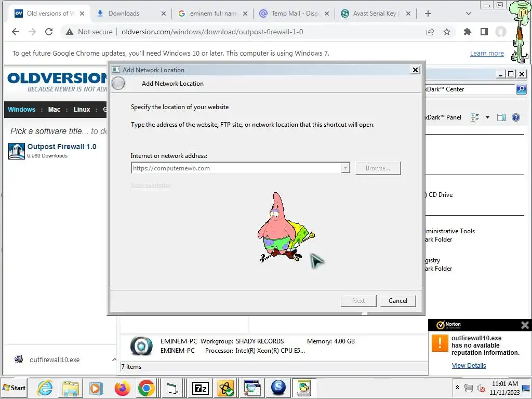Click Learn more about Chrome updates
The height and width of the screenshot is (399, 532).
(487, 54)
